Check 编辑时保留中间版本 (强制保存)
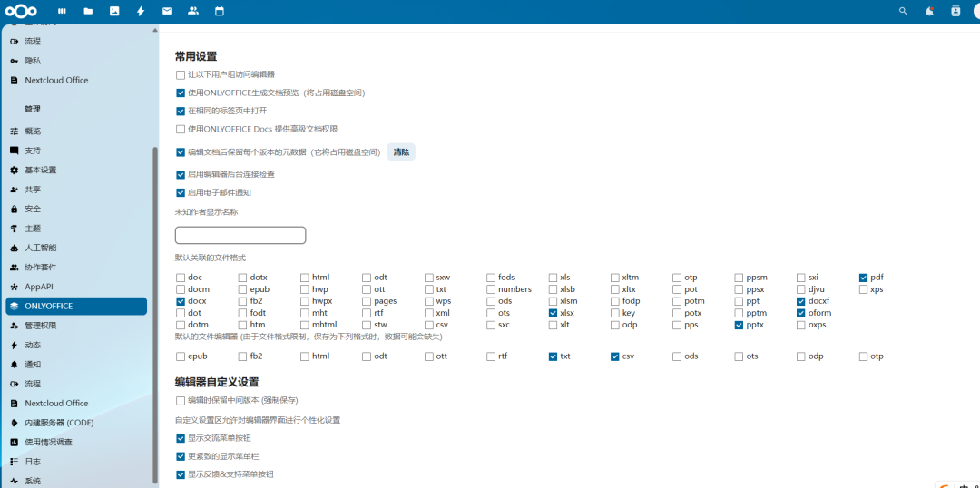This screenshot has height=488, width=980. [181, 400]
